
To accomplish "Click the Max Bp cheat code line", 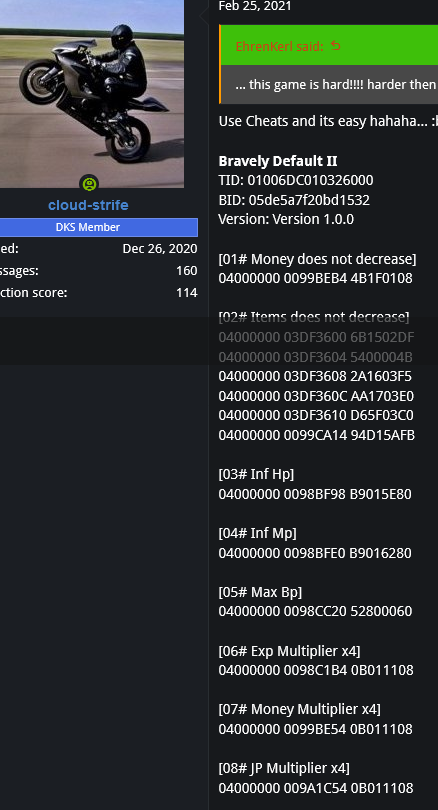I will click(x=315, y=611).
